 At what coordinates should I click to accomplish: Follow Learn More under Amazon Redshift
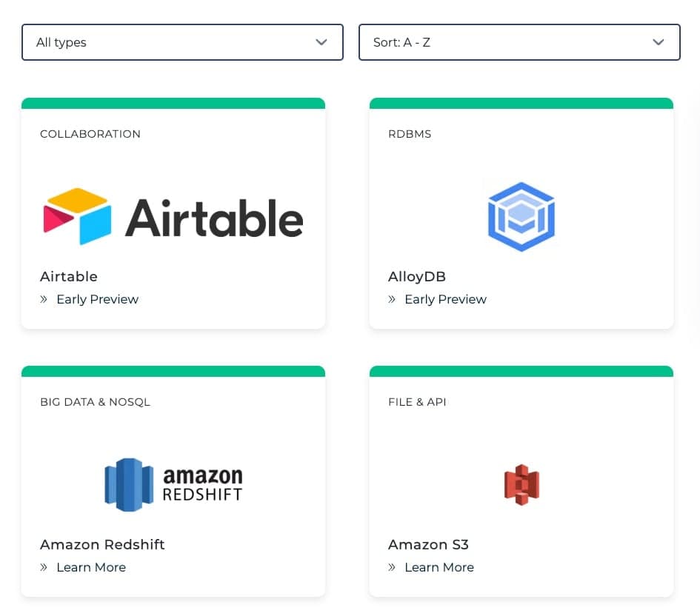pyautogui.click(x=91, y=567)
